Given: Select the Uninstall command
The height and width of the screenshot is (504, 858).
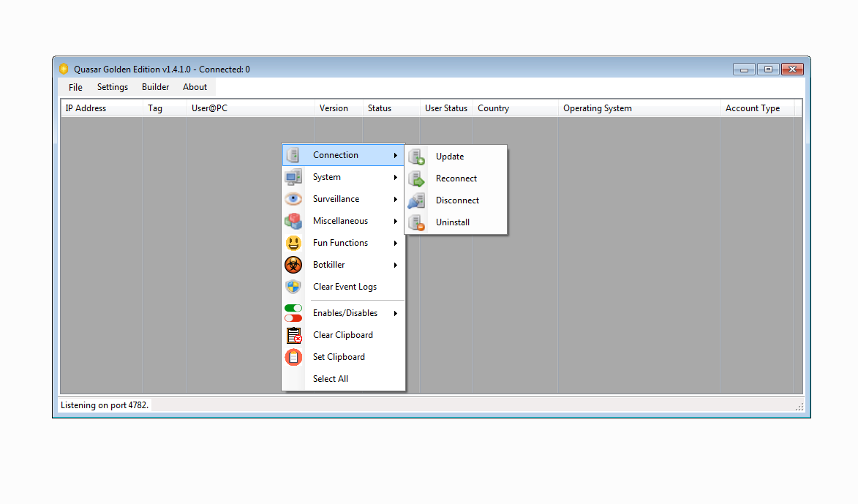Looking at the screenshot, I should coord(451,222).
